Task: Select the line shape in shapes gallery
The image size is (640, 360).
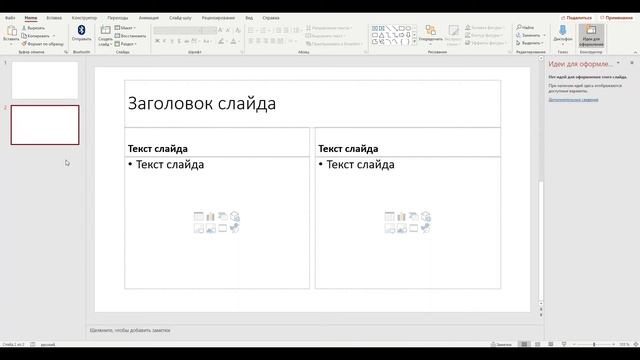Action: pyautogui.click(x=388, y=28)
